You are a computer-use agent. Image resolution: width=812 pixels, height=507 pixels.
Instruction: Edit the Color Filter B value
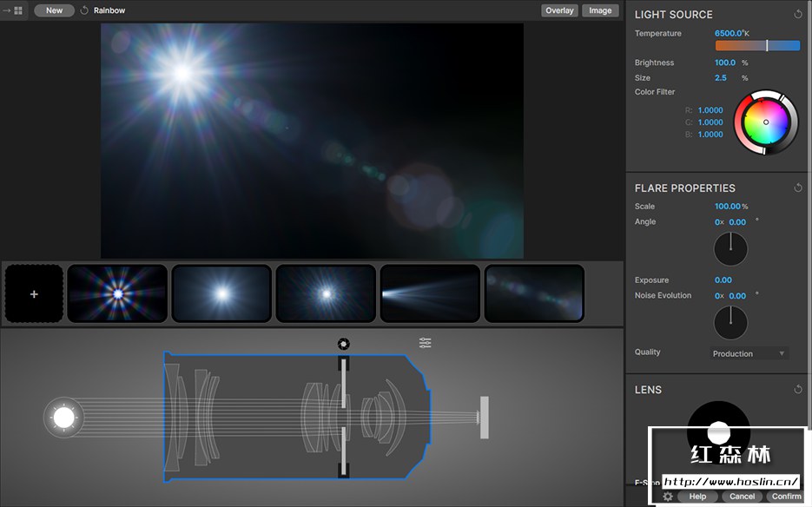click(x=710, y=135)
